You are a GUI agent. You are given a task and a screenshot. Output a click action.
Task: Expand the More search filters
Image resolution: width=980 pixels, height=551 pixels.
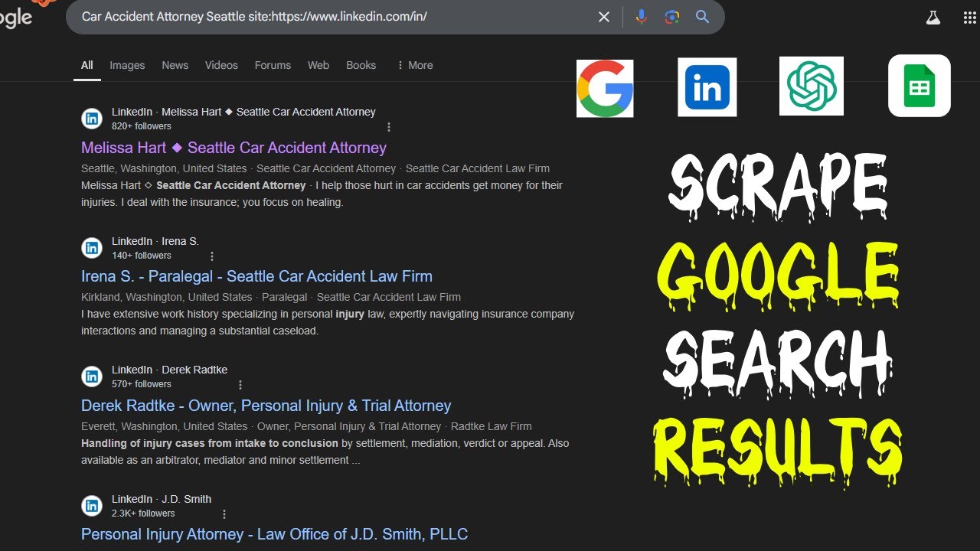(415, 65)
